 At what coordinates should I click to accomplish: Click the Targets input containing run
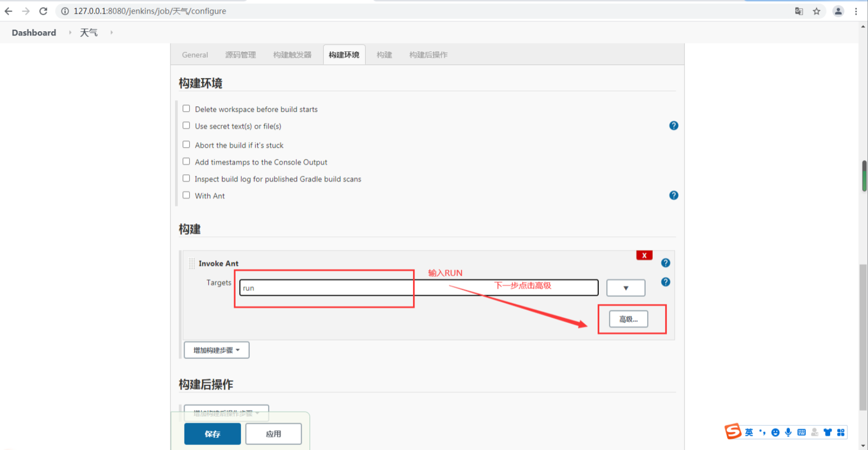point(419,288)
